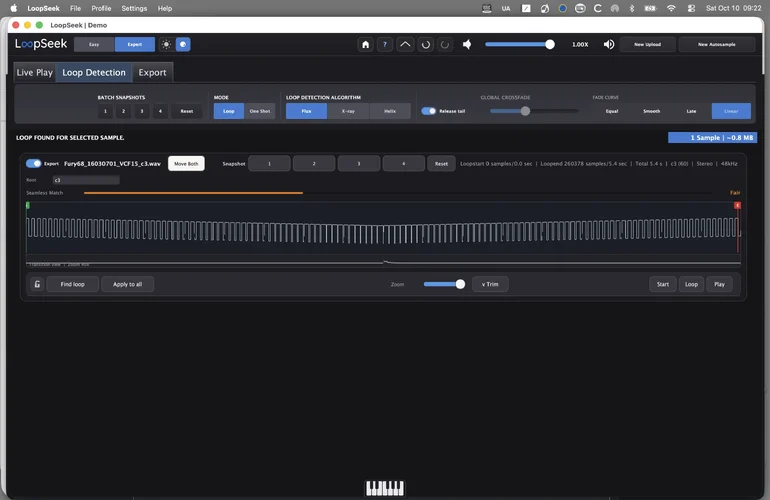Viewport: 770px width, 500px height.
Task: Select Equal fade curve
Action: [612, 111]
